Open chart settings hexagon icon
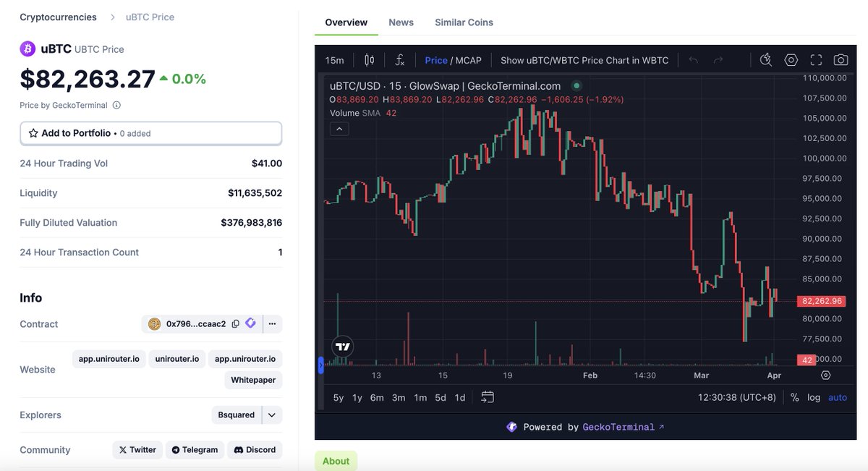Viewport: 868px width, 471px height. click(x=791, y=60)
